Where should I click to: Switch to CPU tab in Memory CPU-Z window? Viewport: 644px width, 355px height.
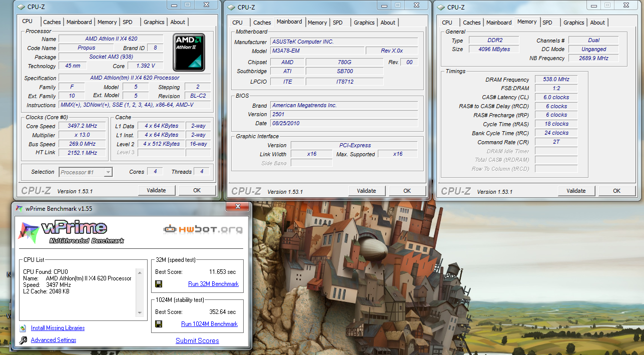pyautogui.click(x=447, y=23)
